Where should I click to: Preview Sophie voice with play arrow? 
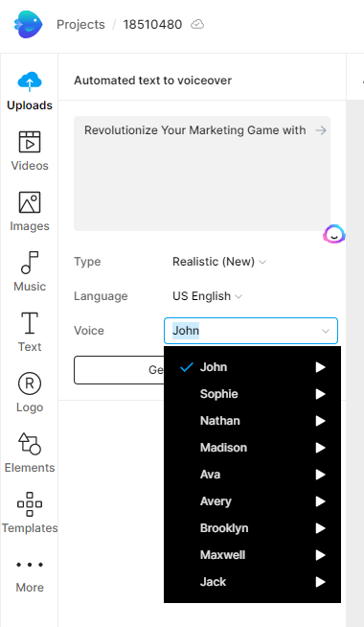tap(321, 394)
